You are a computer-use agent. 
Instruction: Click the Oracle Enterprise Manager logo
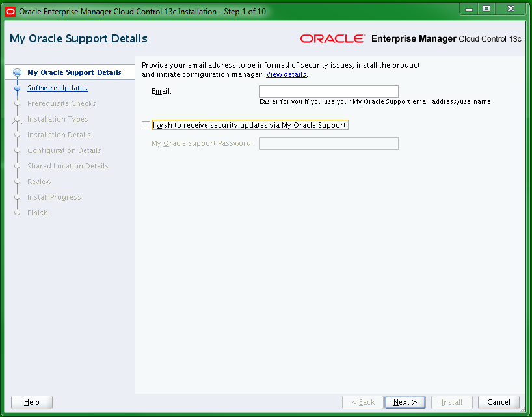332,38
